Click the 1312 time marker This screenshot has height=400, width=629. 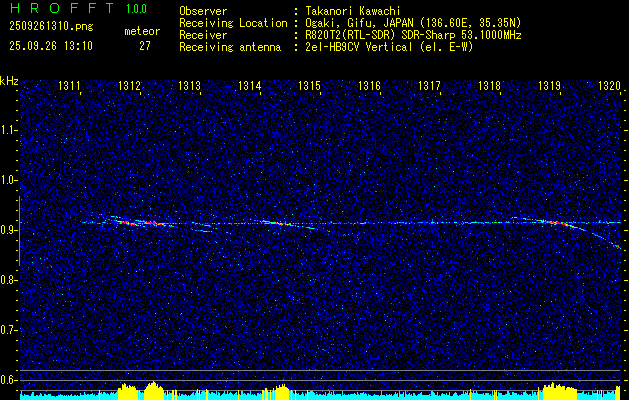(x=129, y=87)
